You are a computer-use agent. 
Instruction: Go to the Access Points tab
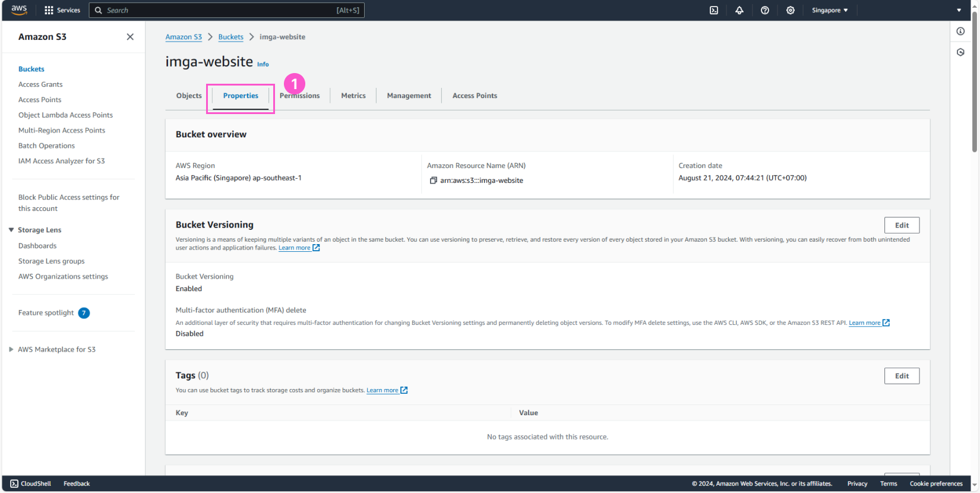pyautogui.click(x=475, y=96)
